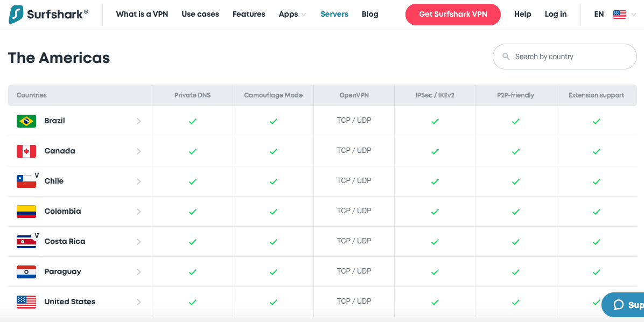Click the P2P-friendly column header

pos(515,95)
